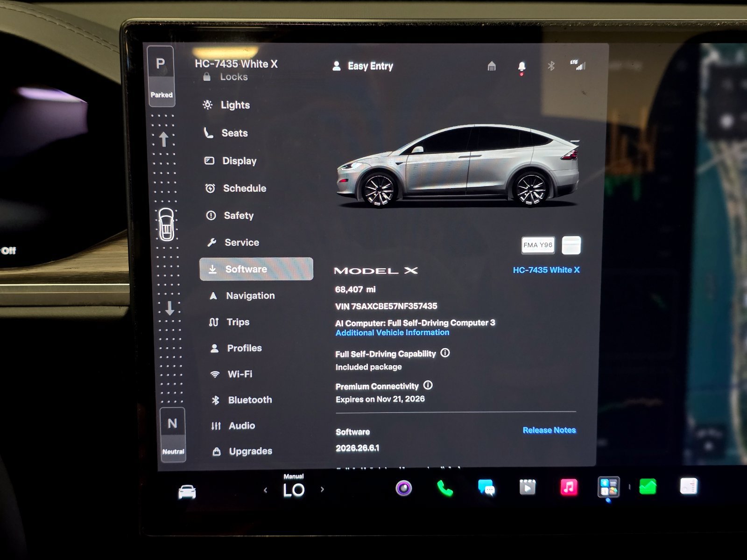Viewport: 747px width, 560px height.
Task: Tap info icon next to Full Self-Driving Capability
Action: tap(445, 353)
